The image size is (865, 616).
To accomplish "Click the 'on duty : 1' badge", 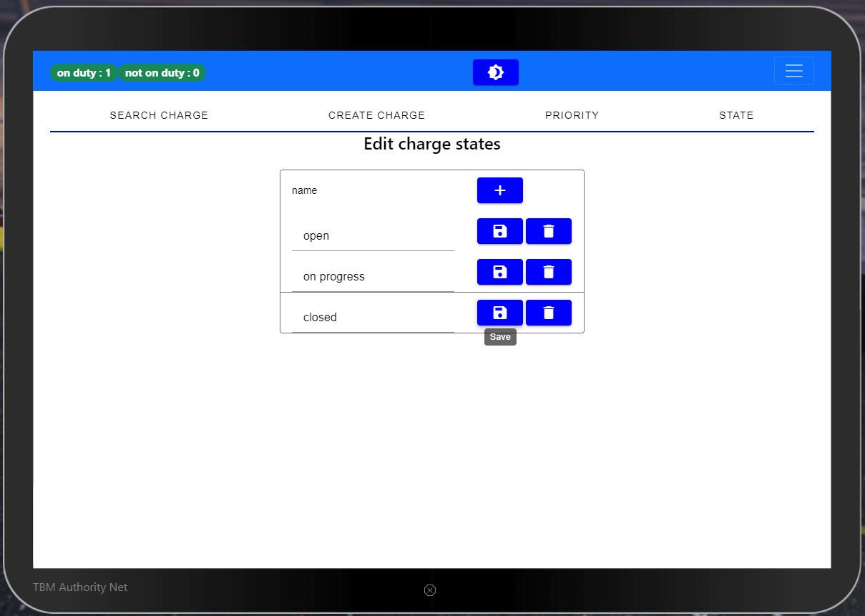I will click(x=84, y=73).
